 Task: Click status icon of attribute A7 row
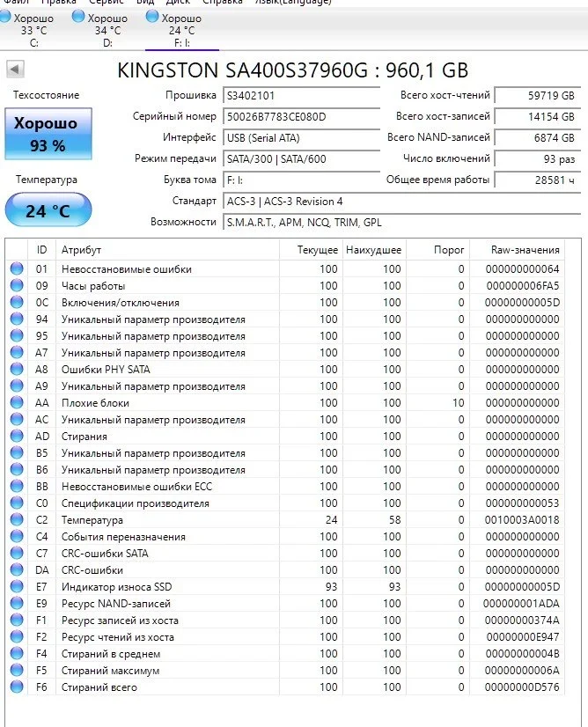17,352
